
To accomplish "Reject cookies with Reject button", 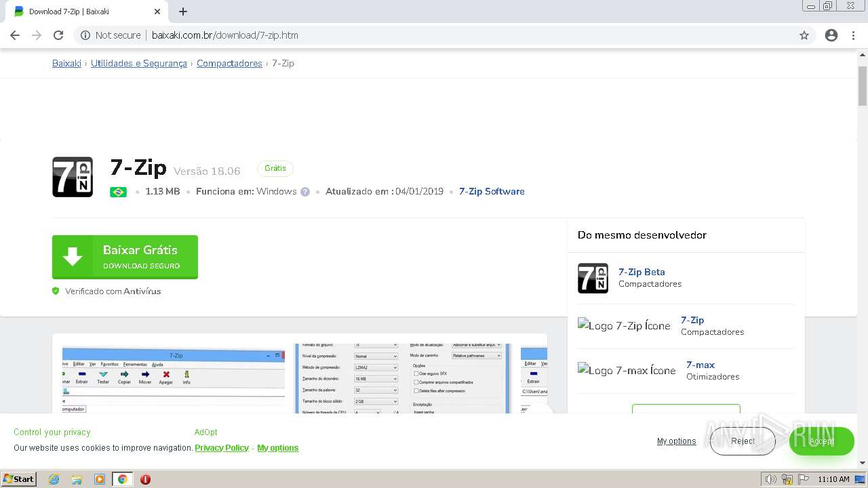I will 743,441.
